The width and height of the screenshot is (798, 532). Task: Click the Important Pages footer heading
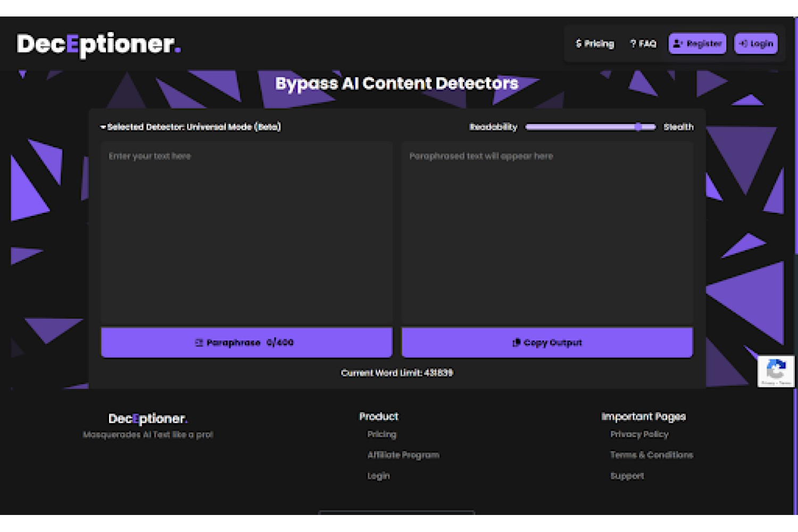coord(644,416)
